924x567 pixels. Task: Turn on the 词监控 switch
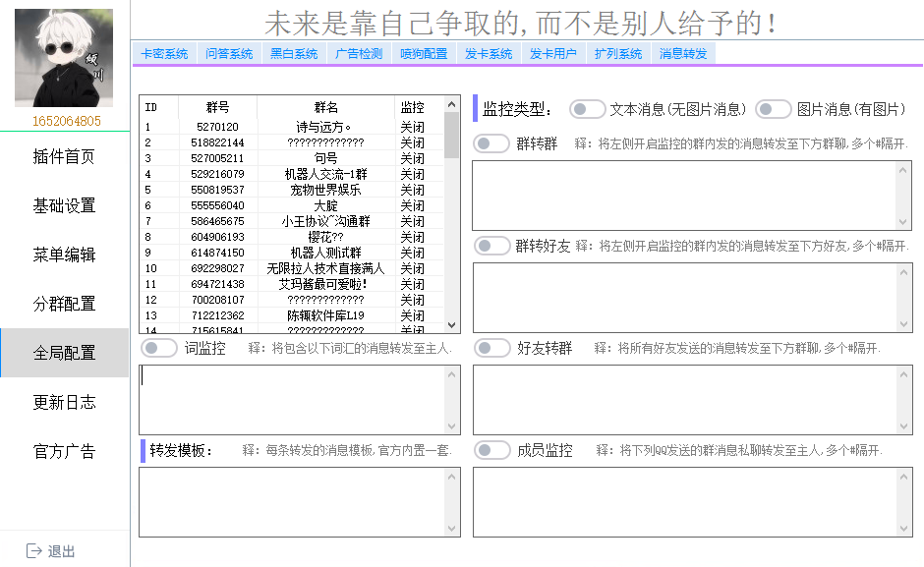(x=159, y=348)
